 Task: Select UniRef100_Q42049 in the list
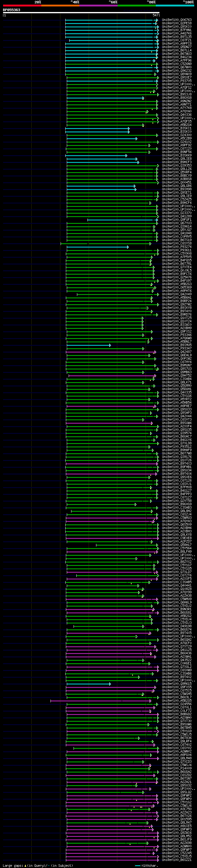pos(177,294)
